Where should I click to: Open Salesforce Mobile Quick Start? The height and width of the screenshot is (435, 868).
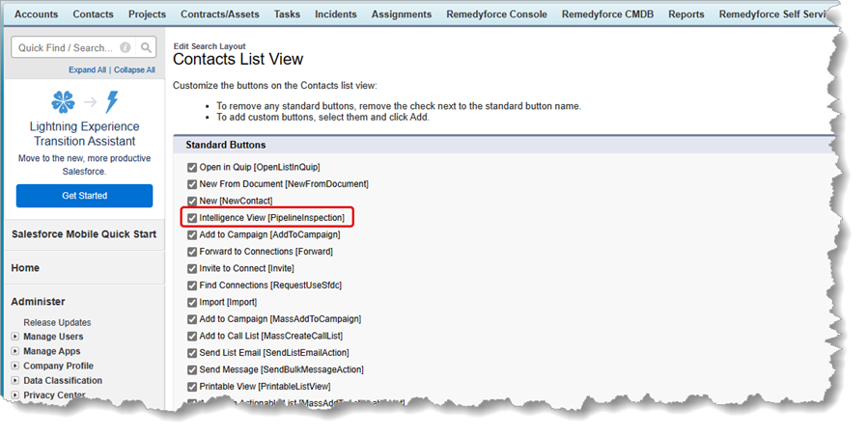pyautogui.click(x=84, y=233)
